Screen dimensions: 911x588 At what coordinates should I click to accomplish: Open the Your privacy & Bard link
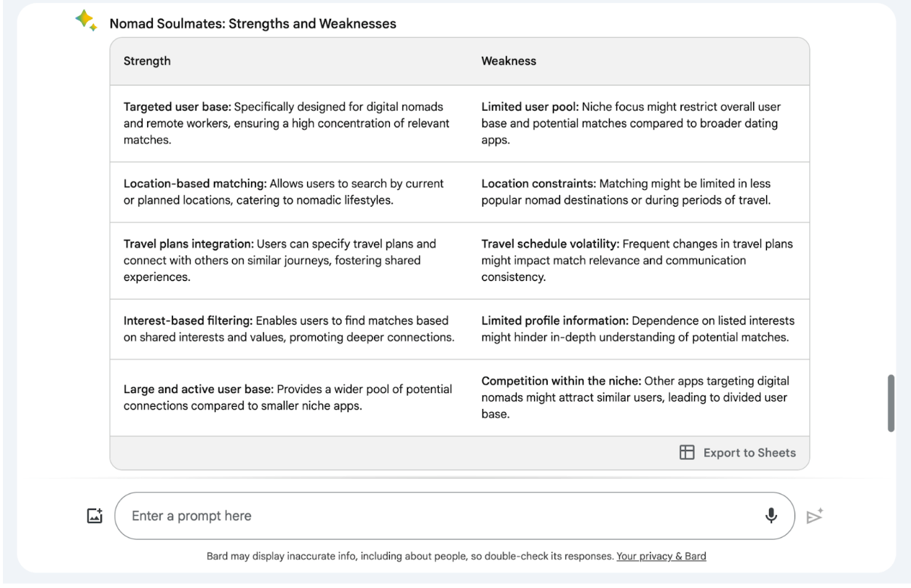[x=661, y=556]
